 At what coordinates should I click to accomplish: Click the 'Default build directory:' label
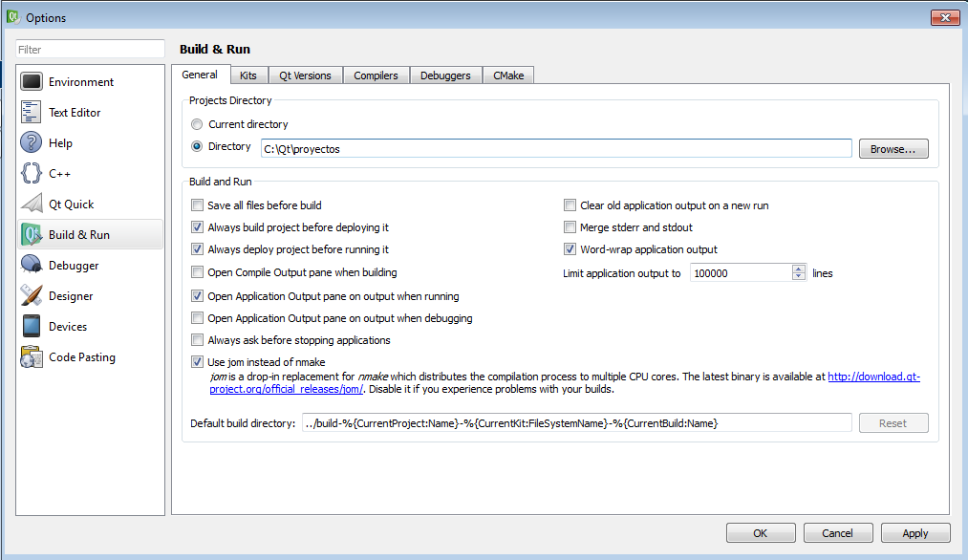coord(243,423)
